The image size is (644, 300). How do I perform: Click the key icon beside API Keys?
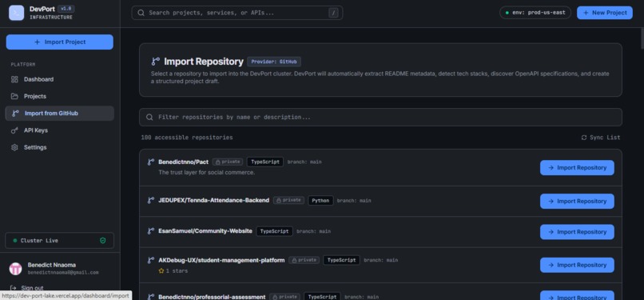pos(15,130)
